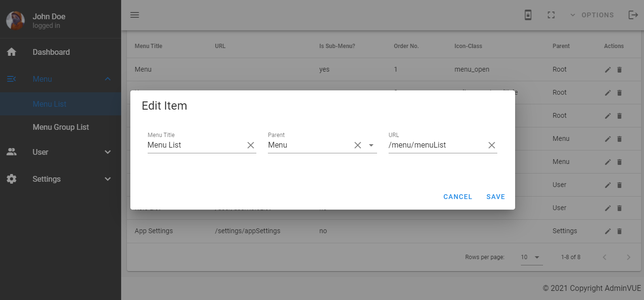Clear the Parent selection

click(357, 145)
